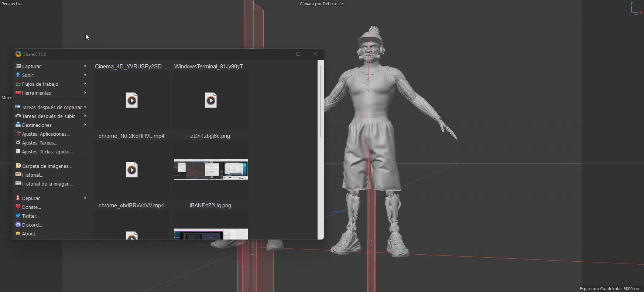Expand the Destinaciones submenu arrow

point(85,125)
